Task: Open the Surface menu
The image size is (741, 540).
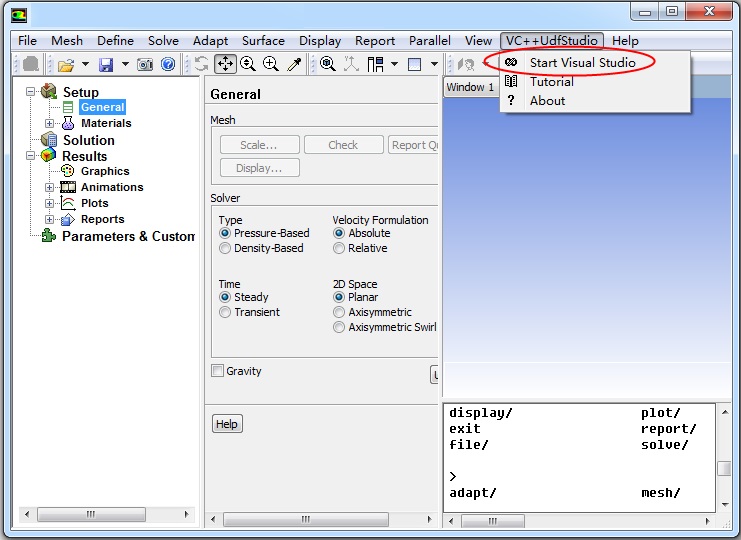Action: pos(263,41)
